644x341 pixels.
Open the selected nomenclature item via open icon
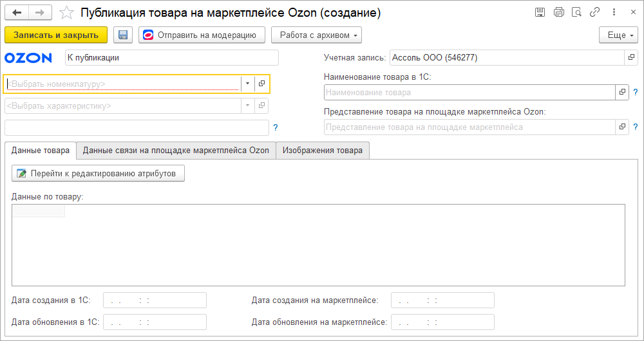pos(261,84)
